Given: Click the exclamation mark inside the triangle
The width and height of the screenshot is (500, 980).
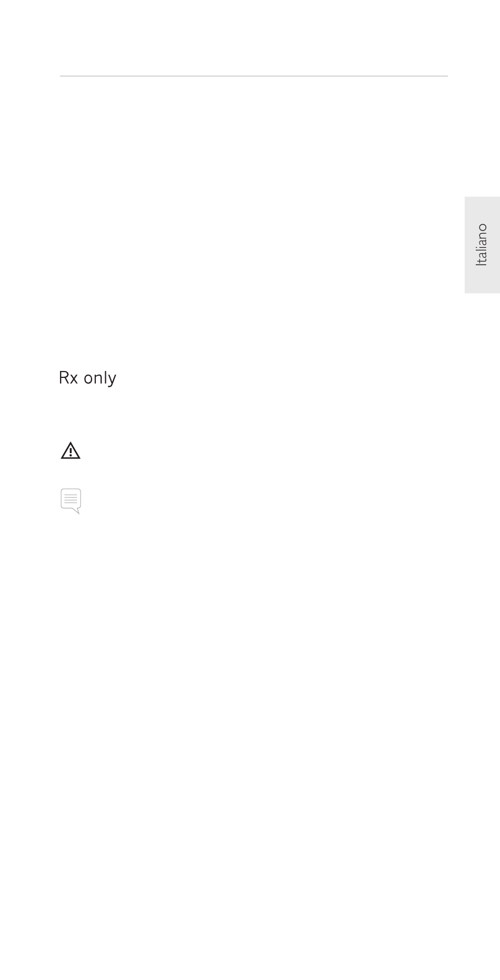Looking at the screenshot, I should click(x=71, y=452).
